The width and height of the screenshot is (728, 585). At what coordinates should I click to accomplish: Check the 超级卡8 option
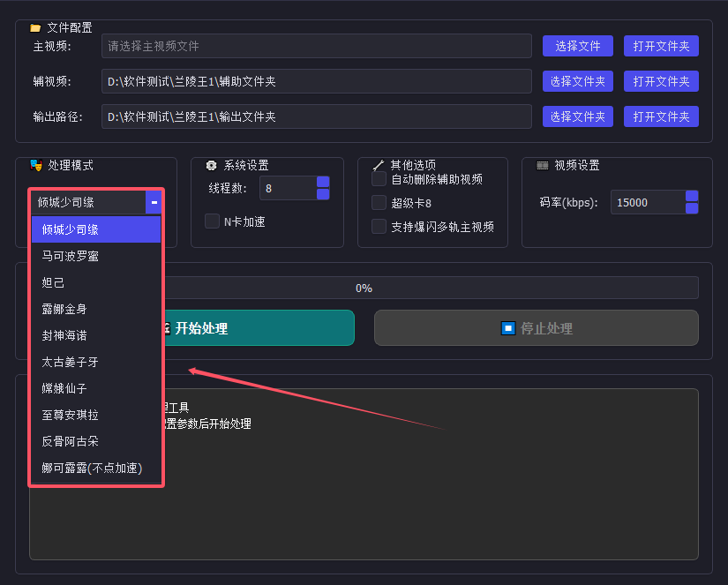click(379, 202)
